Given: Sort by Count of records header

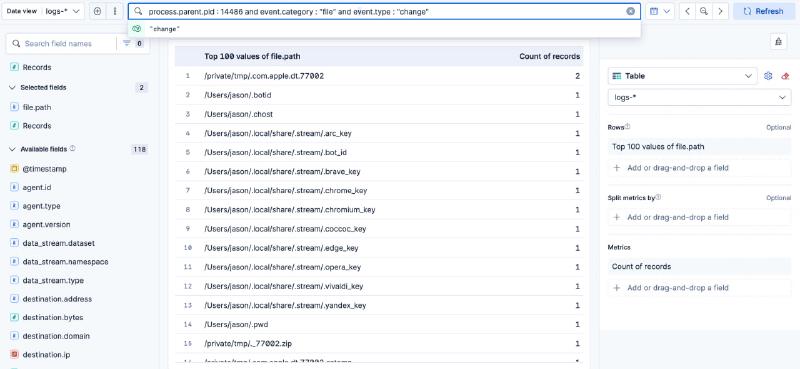Looking at the screenshot, I should click(x=549, y=57).
